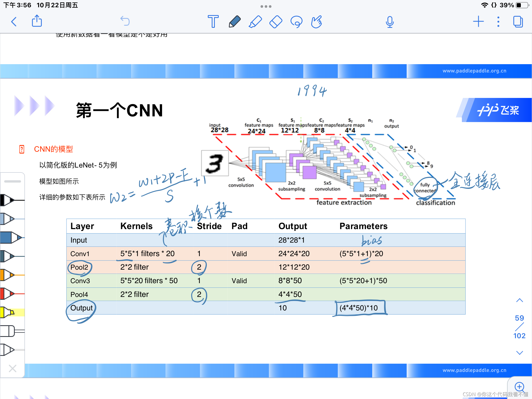Start audio recording with the microphone
532x399 pixels.
click(390, 22)
